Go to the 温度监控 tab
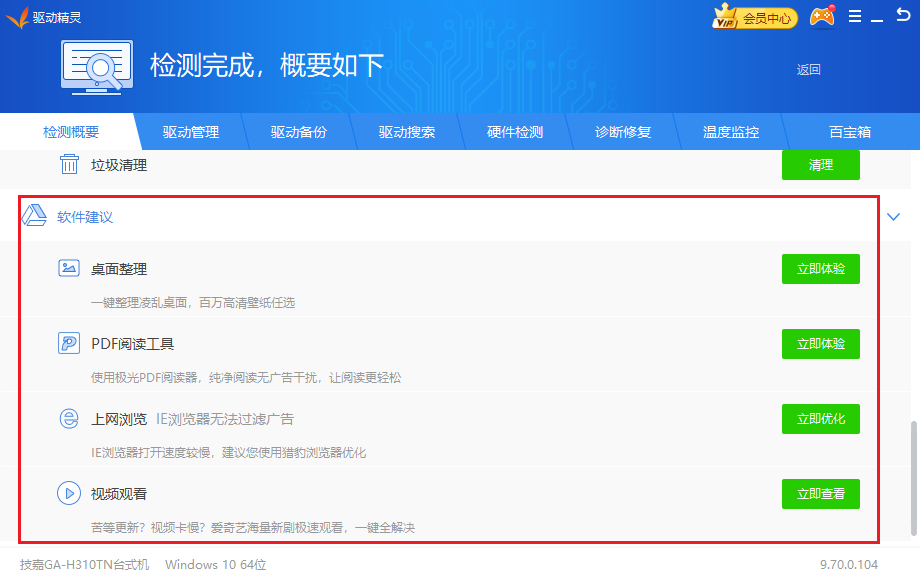 coord(731,132)
